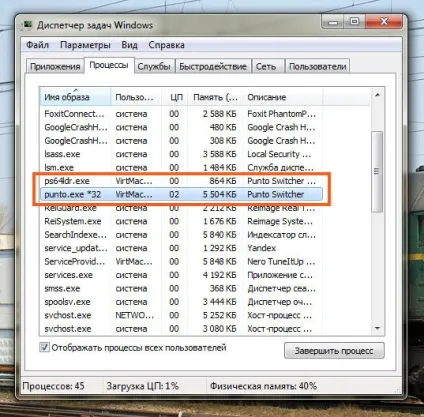Close the Task Manager window
Image resolution: width=424 pixels, height=417 pixels.
(384, 22)
